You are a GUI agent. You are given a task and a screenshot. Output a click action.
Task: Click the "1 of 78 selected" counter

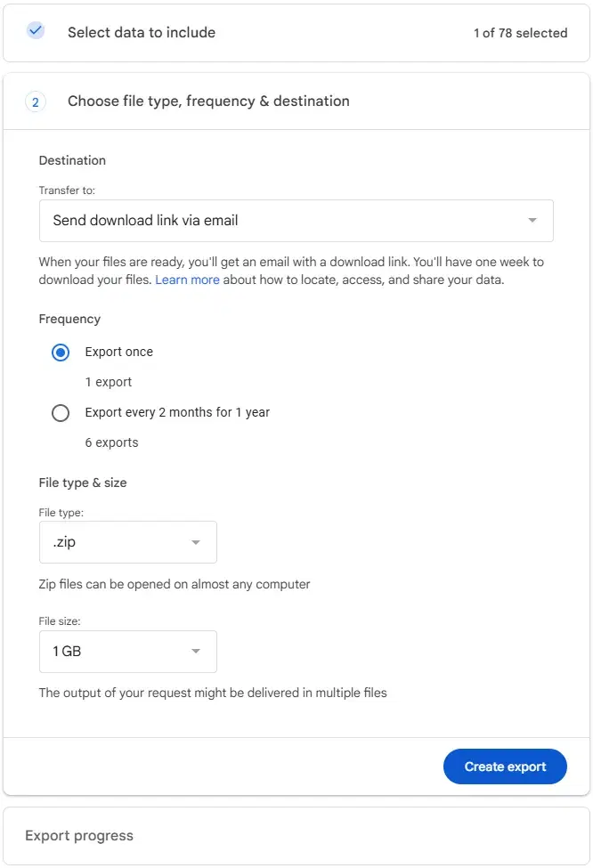coord(521,33)
